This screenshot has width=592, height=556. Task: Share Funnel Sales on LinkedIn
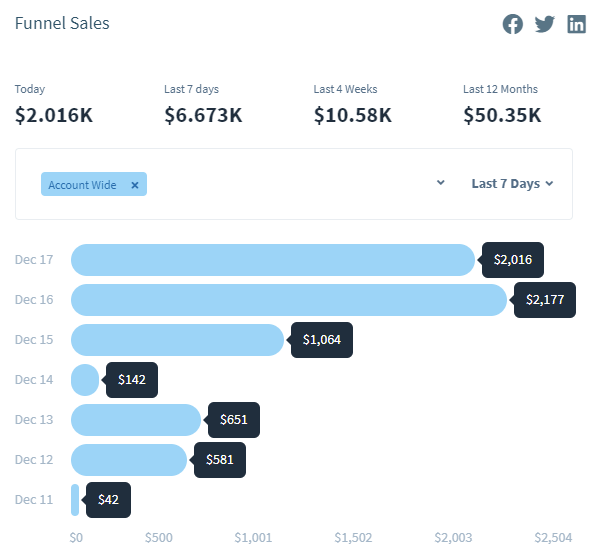point(576,24)
